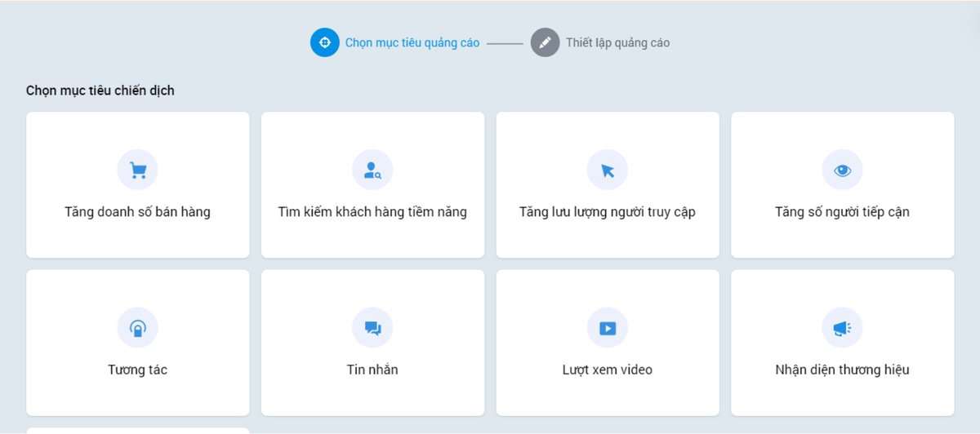Click the chat bubbles message icon
980x434 pixels.
372,328
